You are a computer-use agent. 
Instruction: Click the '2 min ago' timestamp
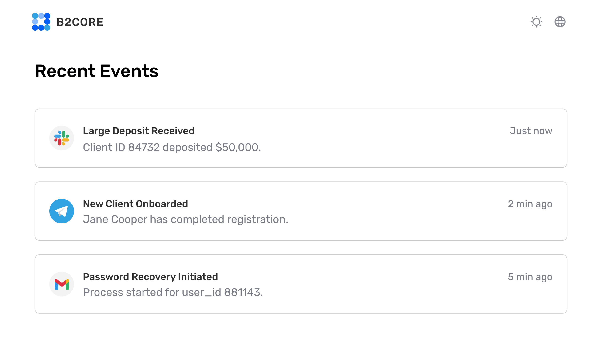pyautogui.click(x=530, y=204)
